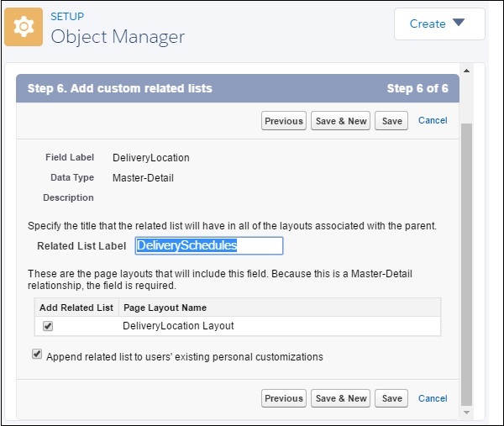The image size is (504, 426).
Task: Click the Add Related List column header
Action: pos(76,308)
